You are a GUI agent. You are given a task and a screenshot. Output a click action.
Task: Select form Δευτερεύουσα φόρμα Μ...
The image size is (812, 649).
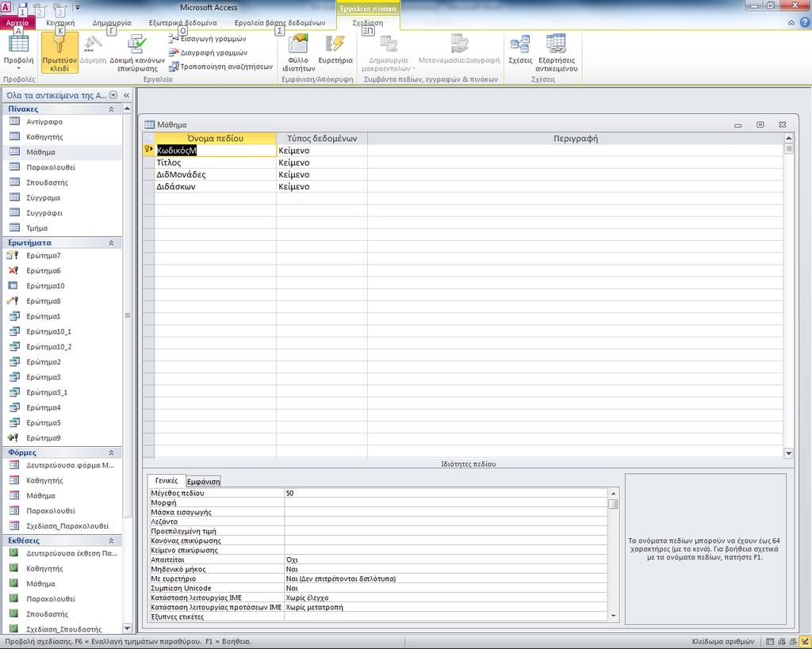point(70,465)
